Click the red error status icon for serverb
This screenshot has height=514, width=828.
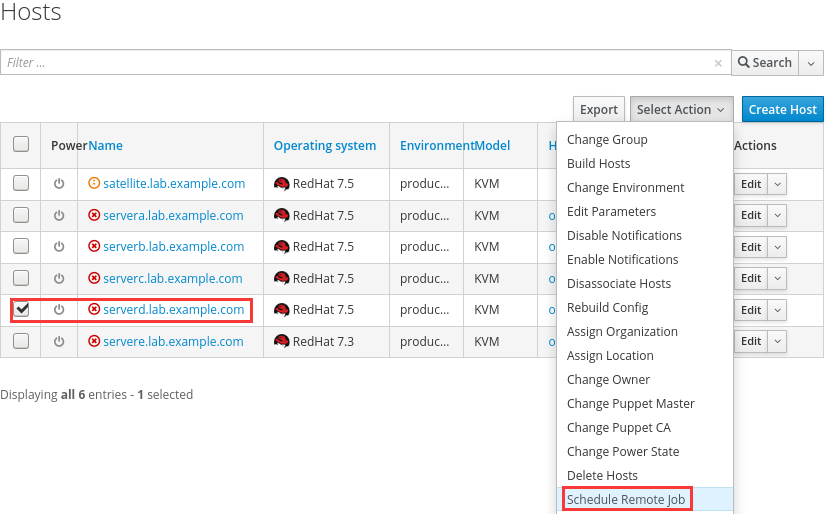click(x=94, y=247)
